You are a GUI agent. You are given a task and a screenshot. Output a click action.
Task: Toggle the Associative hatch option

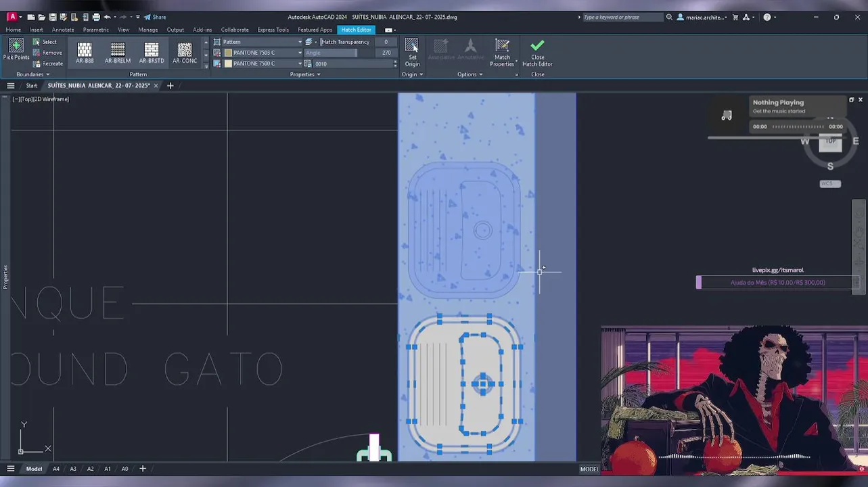(441, 49)
